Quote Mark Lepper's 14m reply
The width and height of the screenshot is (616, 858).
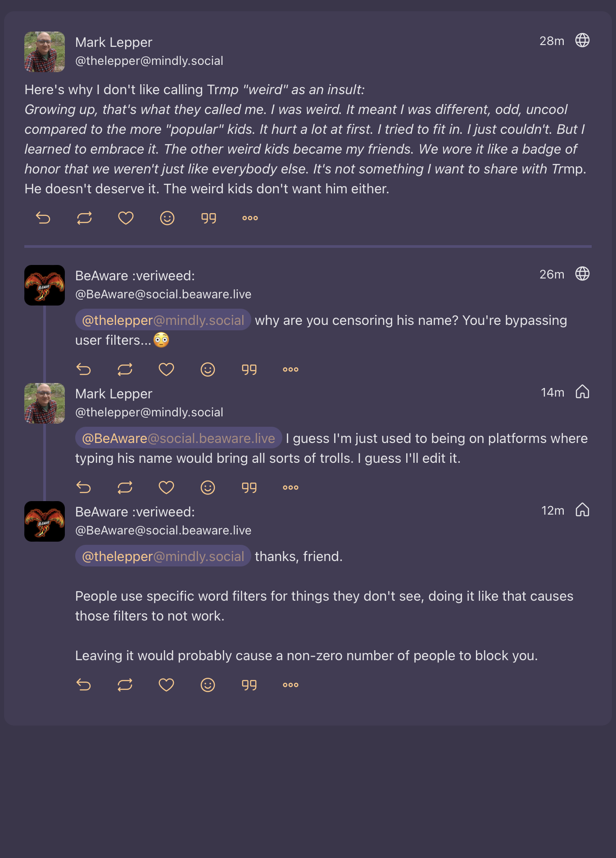pos(249,488)
